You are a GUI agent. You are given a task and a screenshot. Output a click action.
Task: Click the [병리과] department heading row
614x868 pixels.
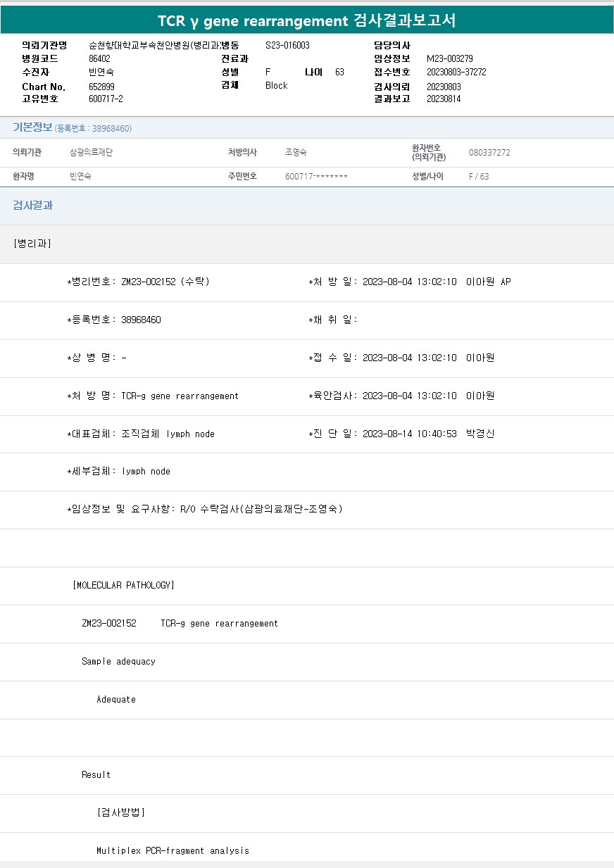32,244
